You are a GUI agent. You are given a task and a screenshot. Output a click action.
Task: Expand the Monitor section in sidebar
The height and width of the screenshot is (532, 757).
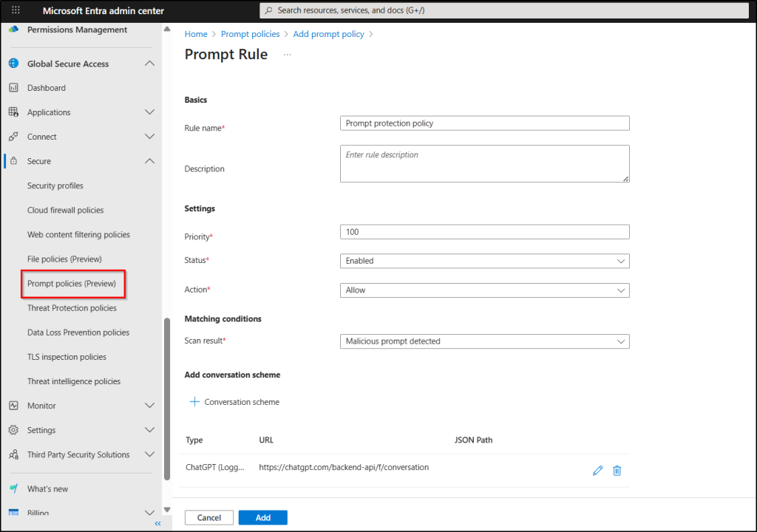click(x=149, y=406)
